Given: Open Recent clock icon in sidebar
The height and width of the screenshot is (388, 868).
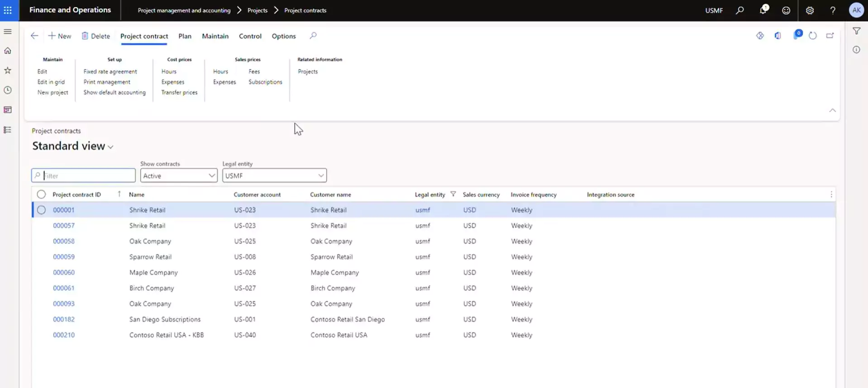Looking at the screenshot, I should 8,90.
